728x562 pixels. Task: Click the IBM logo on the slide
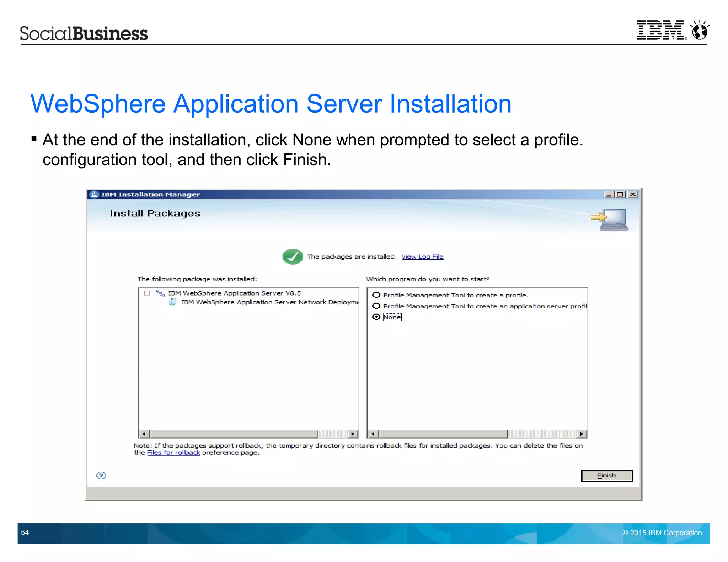pos(661,30)
